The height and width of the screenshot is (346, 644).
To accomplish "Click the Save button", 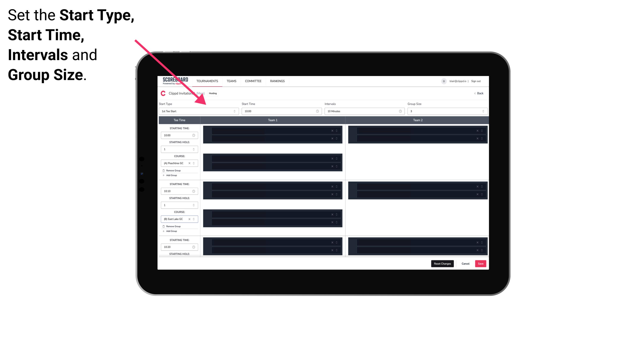I will (481, 263).
